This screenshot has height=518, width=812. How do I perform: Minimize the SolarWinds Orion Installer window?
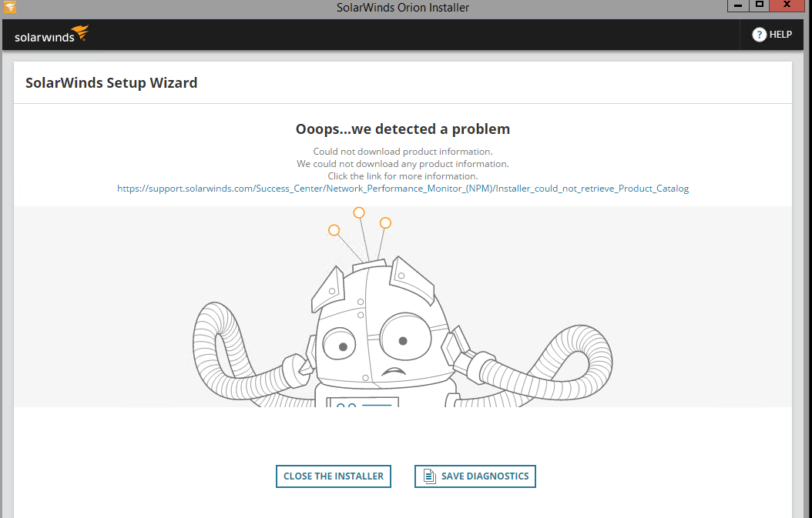[x=738, y=5]
